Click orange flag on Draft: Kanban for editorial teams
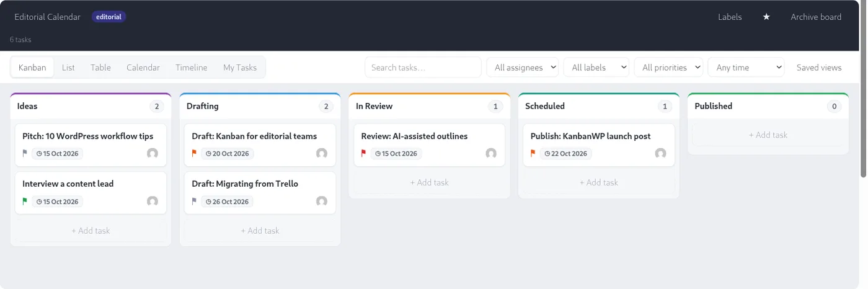Screen dimensions: 868x289 [x=194, y=153]
